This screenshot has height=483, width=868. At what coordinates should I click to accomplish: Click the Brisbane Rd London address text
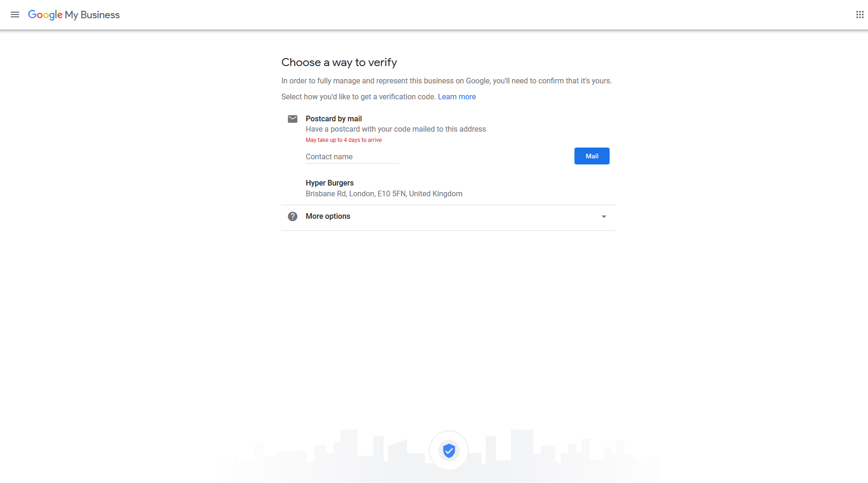(384, 194)
